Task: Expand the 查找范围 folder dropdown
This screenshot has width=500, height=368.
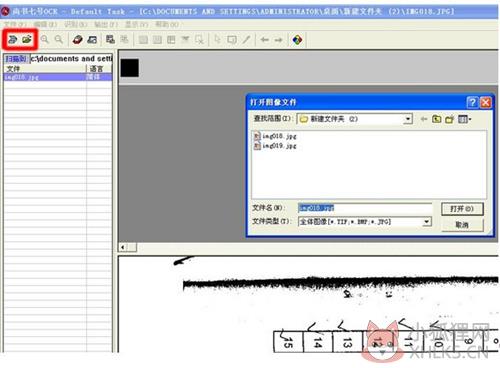Action: pyautogui.click(x=408, y=119)
